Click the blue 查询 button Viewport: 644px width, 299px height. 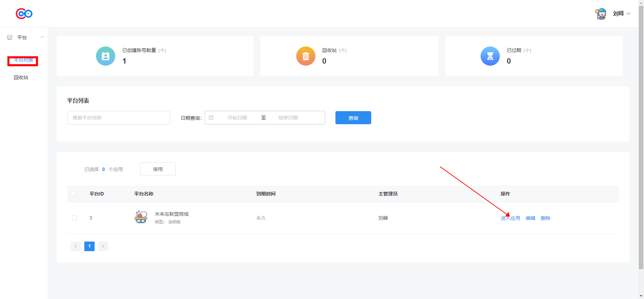353,118
